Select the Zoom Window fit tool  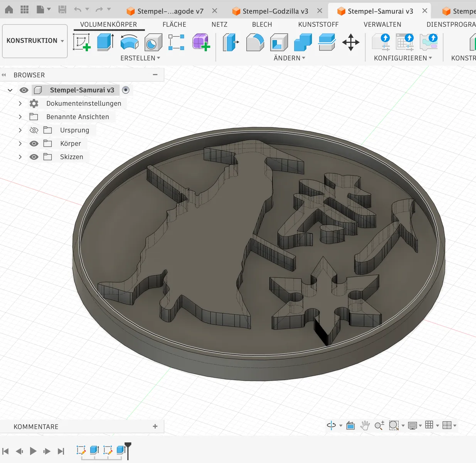(394, 425)
